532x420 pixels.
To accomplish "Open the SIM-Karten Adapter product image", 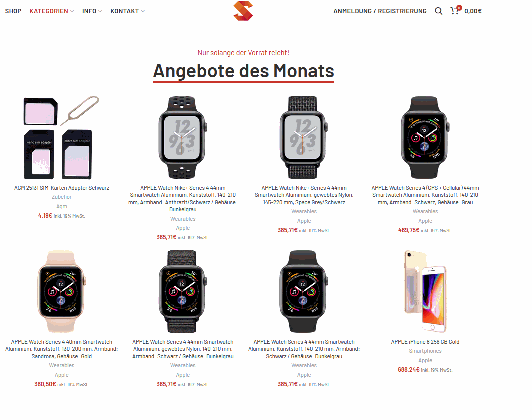I will (62, 137).
